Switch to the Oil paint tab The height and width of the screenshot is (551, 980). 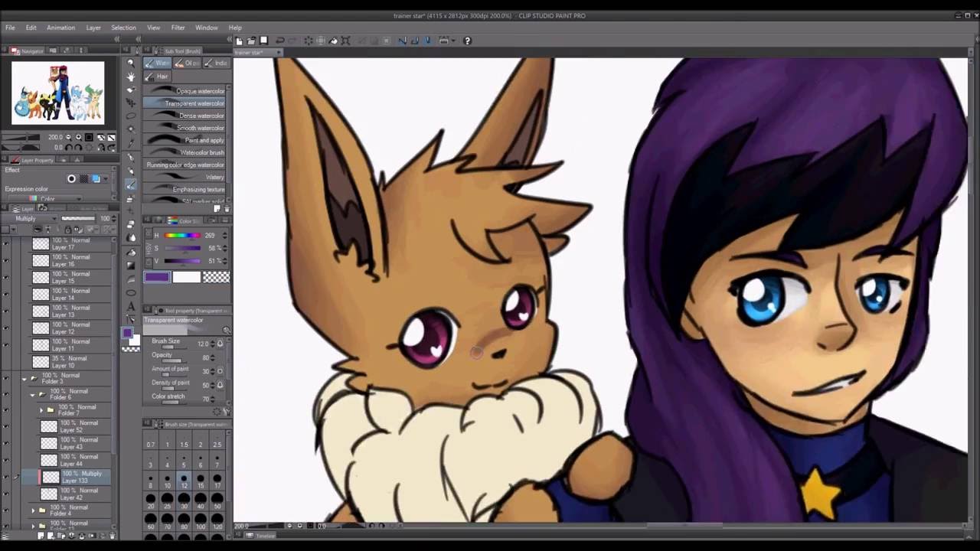(x=187, y=64)
